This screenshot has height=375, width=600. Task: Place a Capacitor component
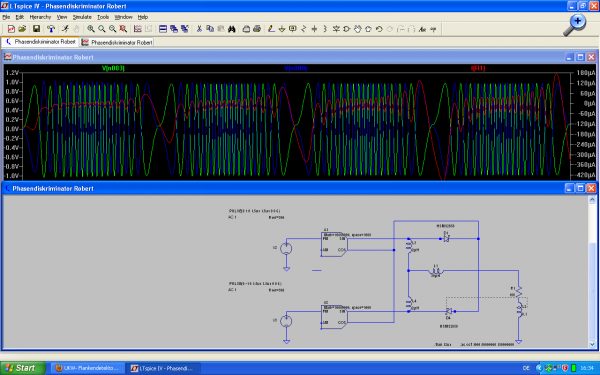[314, 29]
